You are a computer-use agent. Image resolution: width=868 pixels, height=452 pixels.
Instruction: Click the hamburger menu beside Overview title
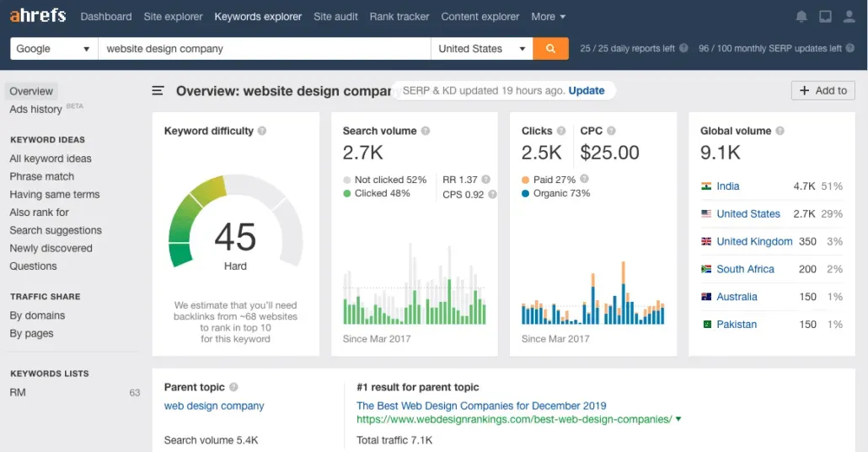point(158,91)
